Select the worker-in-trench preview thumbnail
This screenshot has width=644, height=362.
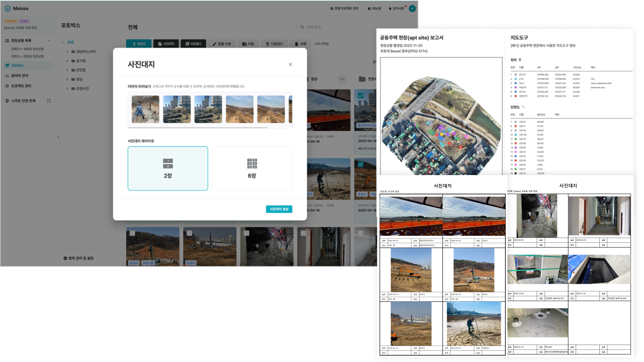145,109
